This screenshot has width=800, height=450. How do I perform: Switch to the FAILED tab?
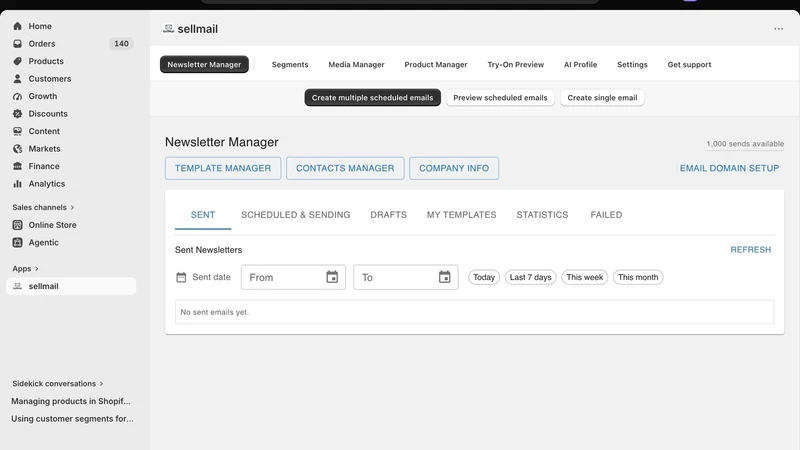point(606,215)
